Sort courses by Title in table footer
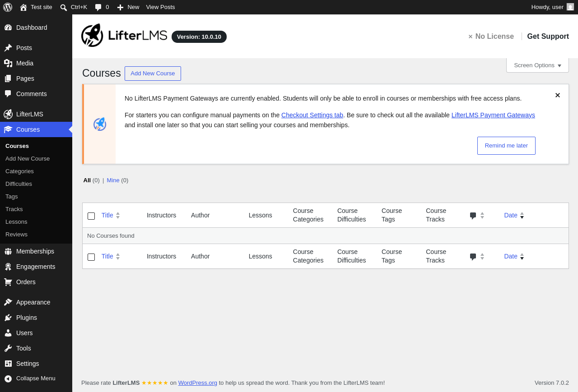Viewport: 578px width, 392px height. point(111,256)
